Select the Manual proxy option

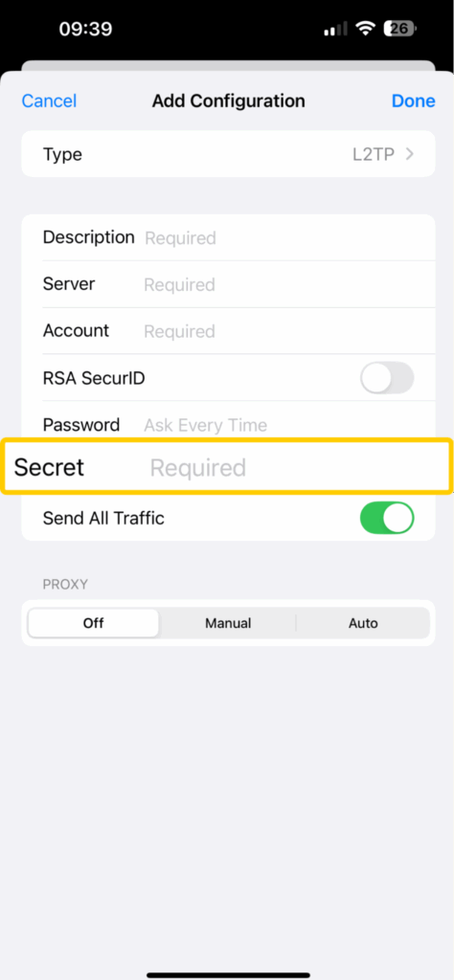click(228, 623)
